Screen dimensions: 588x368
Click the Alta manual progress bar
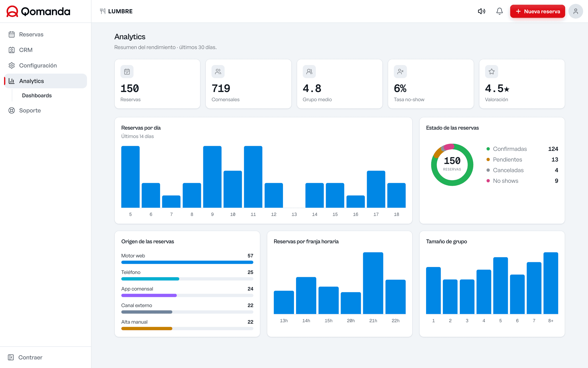[x=187, y=329]
